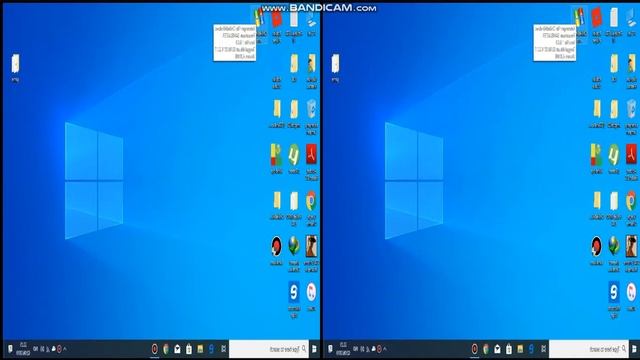Viewport: 640px width, 360px height.
Task: Expand hidden tray icons chevron, right desktop
Action: tap(385, 349)
